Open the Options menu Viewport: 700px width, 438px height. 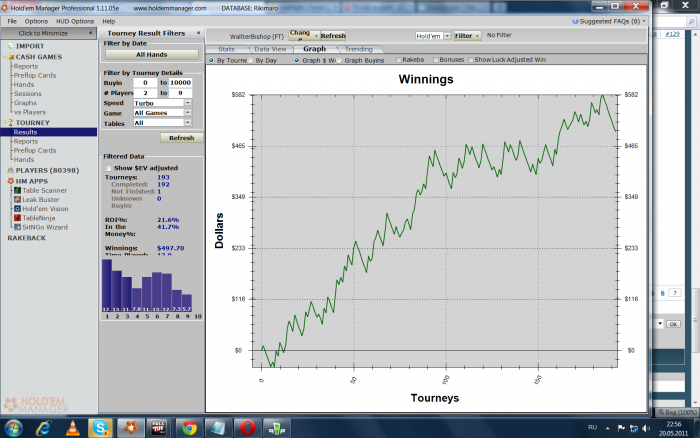click(x=36, y=21)
